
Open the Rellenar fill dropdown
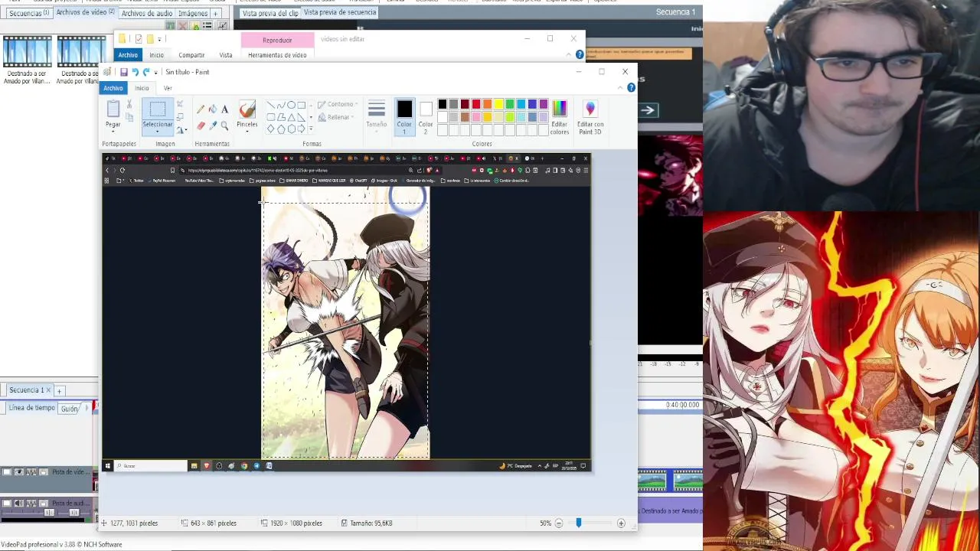pyautogui.click(x=336, y=117)
